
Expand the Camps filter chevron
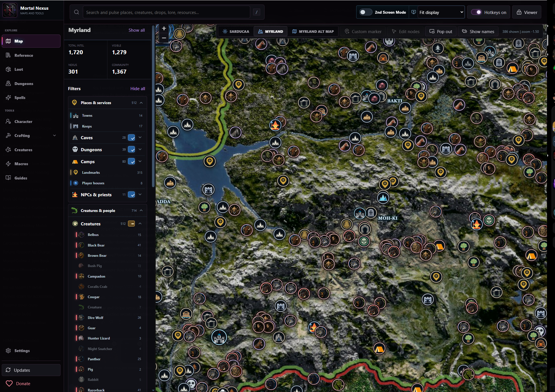tap(140, 161)
